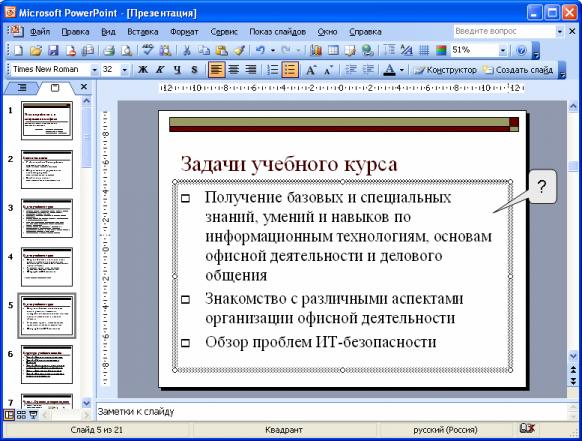
Task: Decrease font size (small A)
Action: point(328,69)
